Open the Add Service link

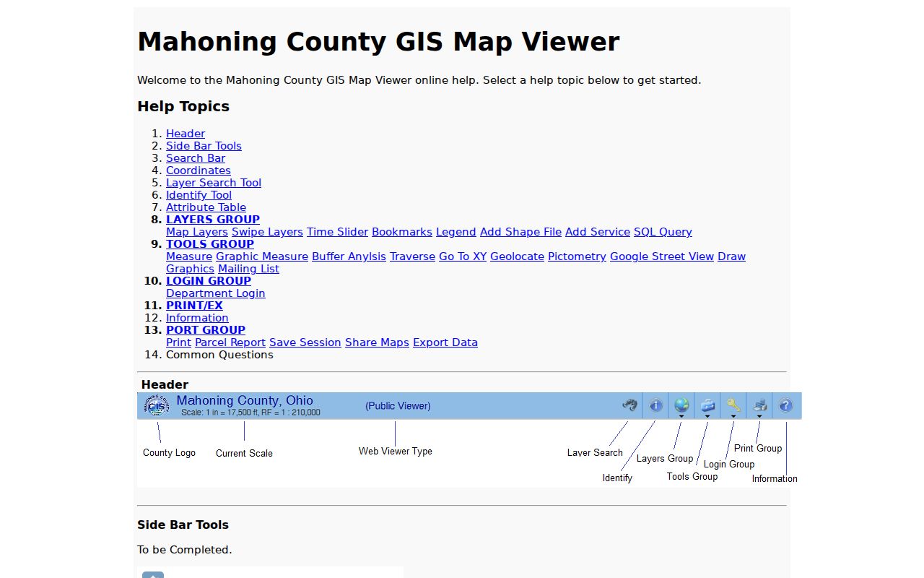pyautogui.click(x=598, y=232)
